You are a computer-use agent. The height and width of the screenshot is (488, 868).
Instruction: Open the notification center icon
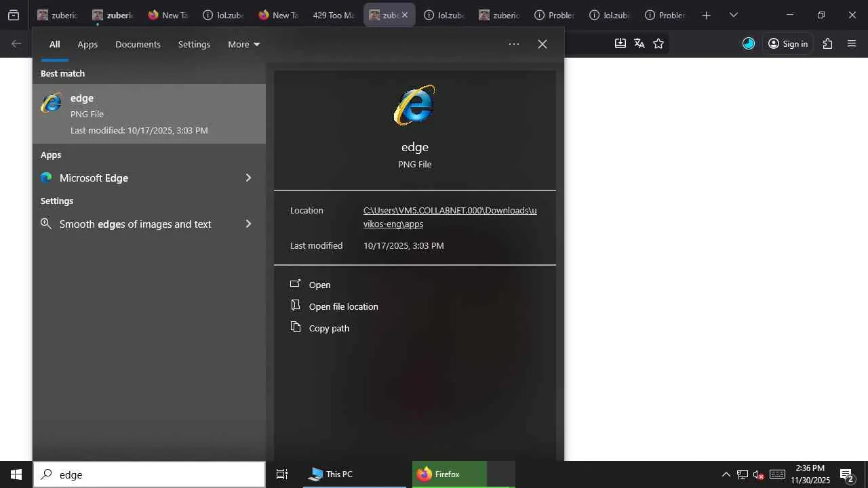tap(846, 474)
